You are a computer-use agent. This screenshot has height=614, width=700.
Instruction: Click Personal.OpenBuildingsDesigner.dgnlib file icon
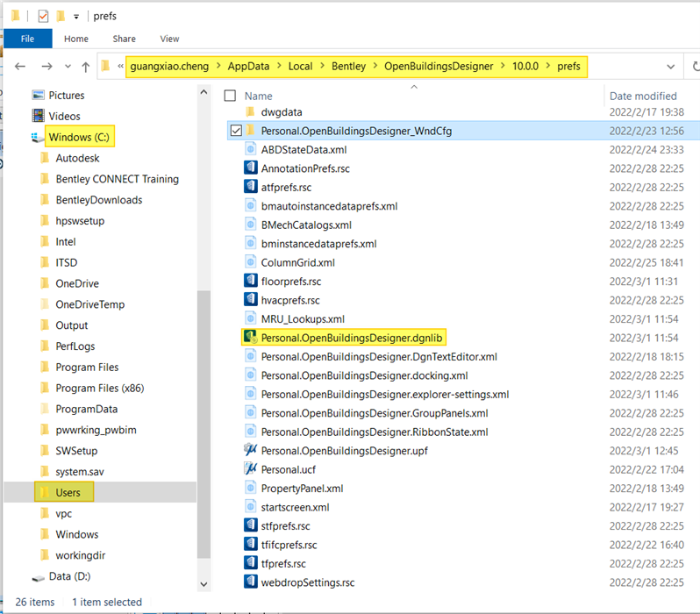(x=251, y=337)
